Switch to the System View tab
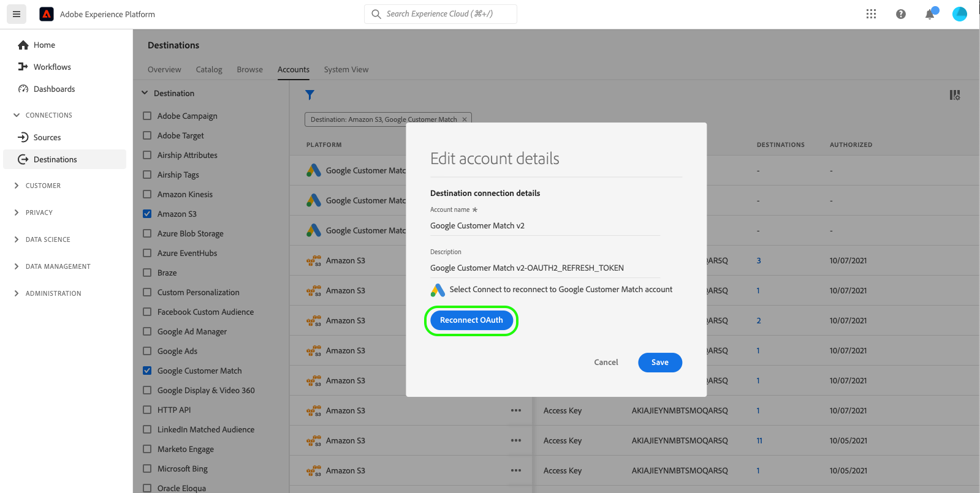 (x=346, y=70)
